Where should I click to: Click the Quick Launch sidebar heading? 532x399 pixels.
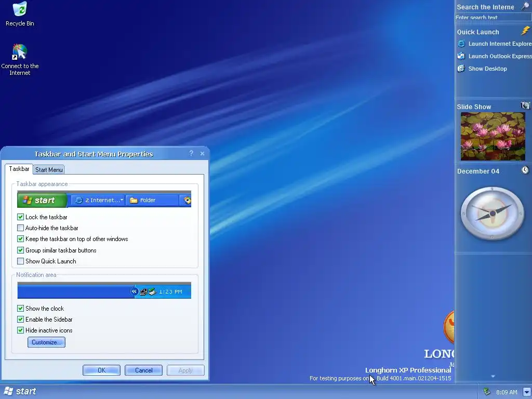tap(478, 32)
